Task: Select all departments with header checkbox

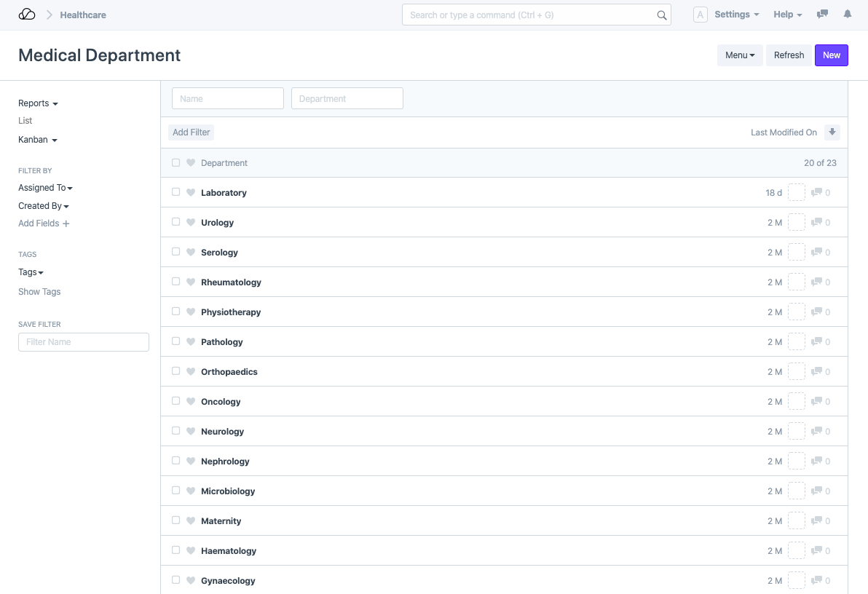Action: pos(175,163)
